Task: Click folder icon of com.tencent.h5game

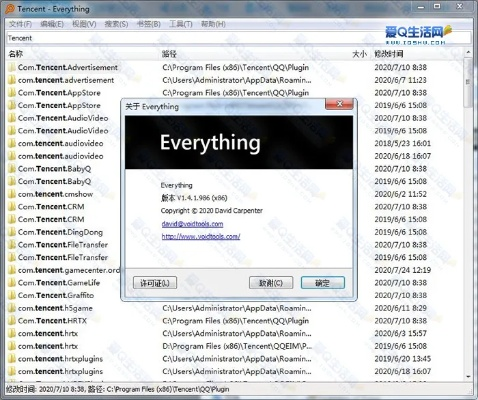Action: [12, 308]
